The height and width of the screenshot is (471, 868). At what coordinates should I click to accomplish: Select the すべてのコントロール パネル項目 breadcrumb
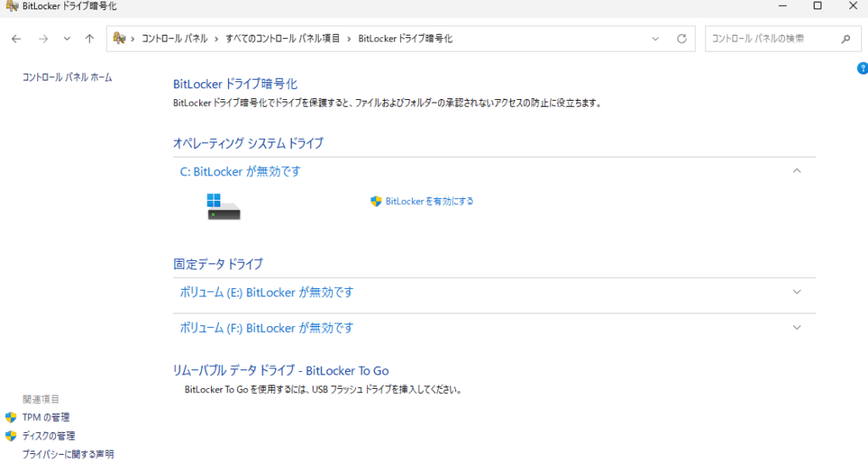282,39
